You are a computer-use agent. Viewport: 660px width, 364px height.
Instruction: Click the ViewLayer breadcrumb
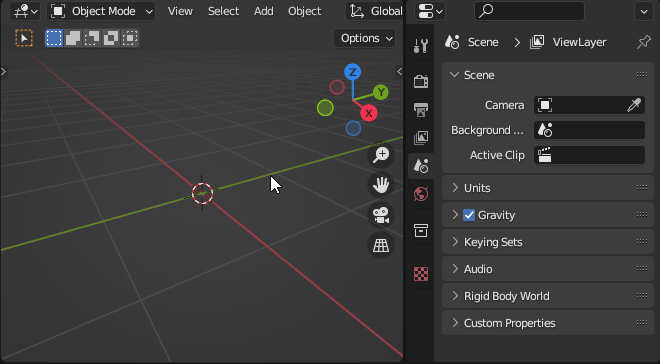(568, 42)
